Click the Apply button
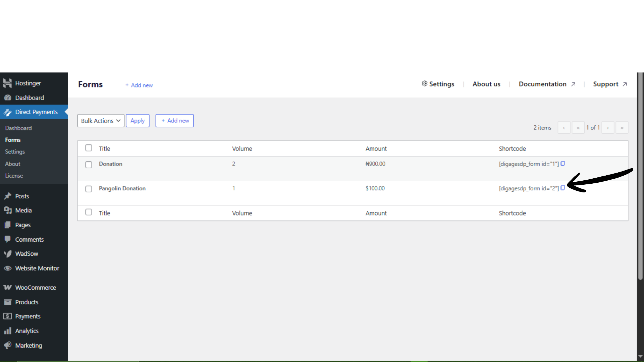 (x=138, y=121)
